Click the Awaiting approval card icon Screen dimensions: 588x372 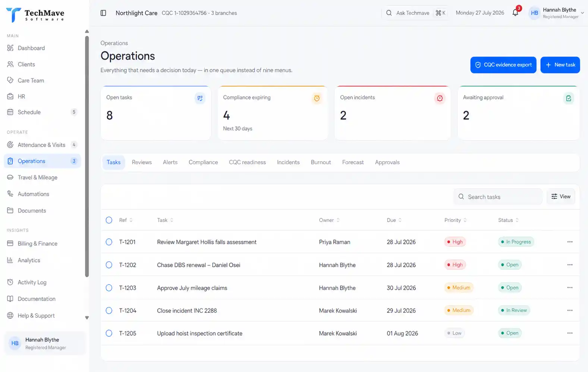pyautogui.click(x=569, y=98)
